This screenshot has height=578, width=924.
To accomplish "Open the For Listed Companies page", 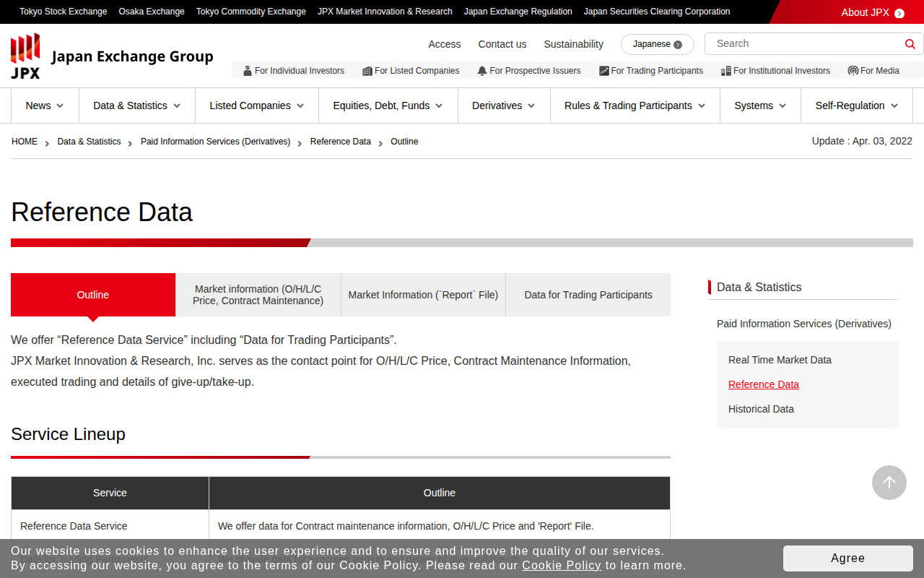I will coord(411,71).
